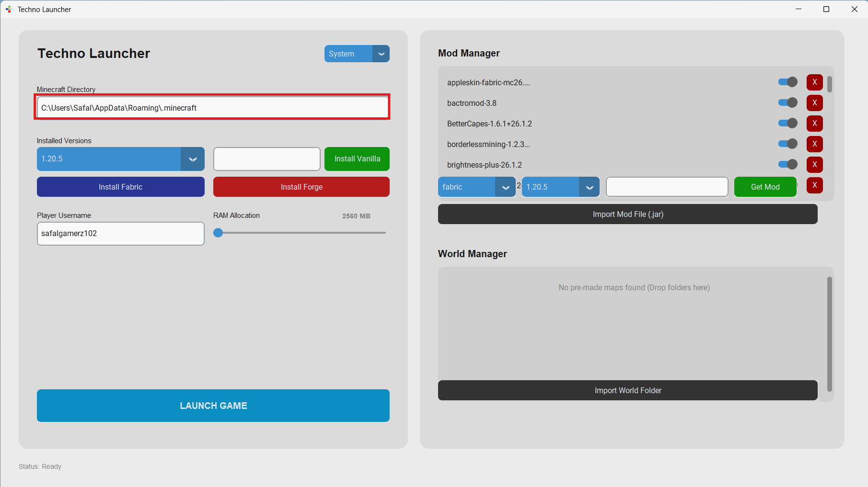Image resolution: width=868 pixels, height=487 pixels.
Task: Click the LAUNCH GAME button
Action: pyautogui.click(x=213, y=406)
